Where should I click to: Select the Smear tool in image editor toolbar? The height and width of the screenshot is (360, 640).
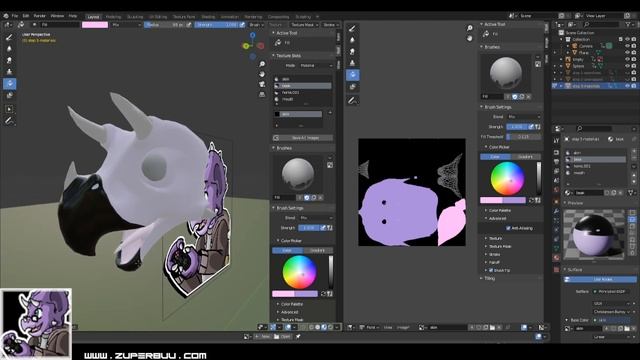tap(352, 51)
